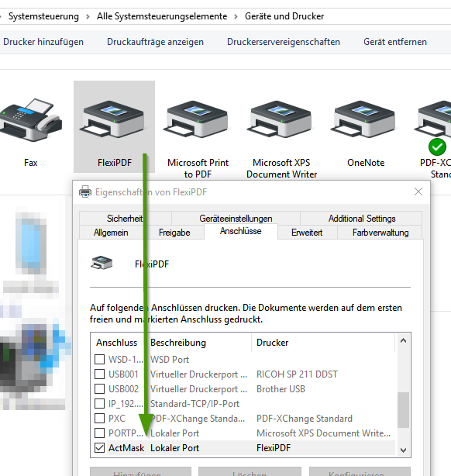This screenshot has height=476, width=451.
Task: Select the WSD Port description
Action: click(170, 360)
